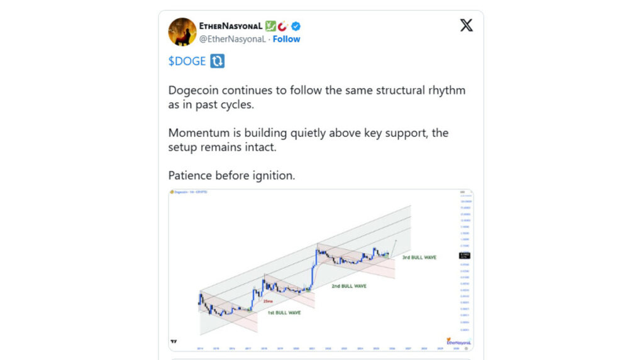This screenshot has width=644, height=360.
Task: Open the $DOGE cashtag link
Action: pos(187,62)
